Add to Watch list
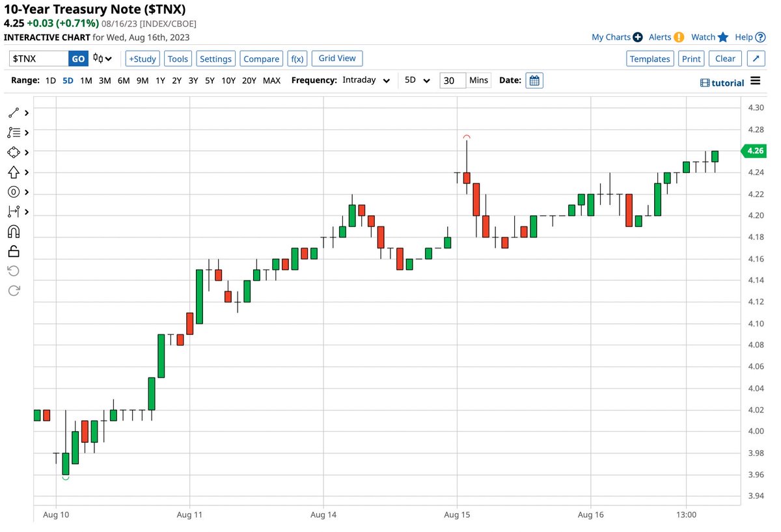The image size is (781, 532). coord(703,37)
